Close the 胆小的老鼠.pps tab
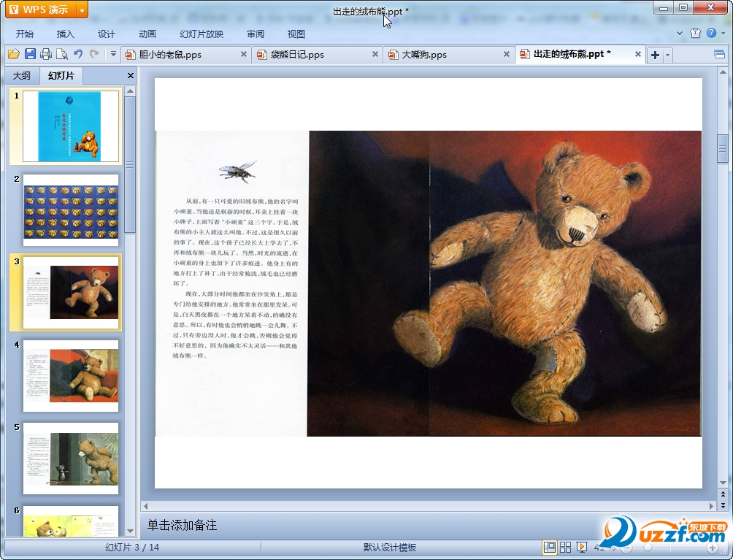The height and width of the screenshot is (560, 733). click(244, 54)
